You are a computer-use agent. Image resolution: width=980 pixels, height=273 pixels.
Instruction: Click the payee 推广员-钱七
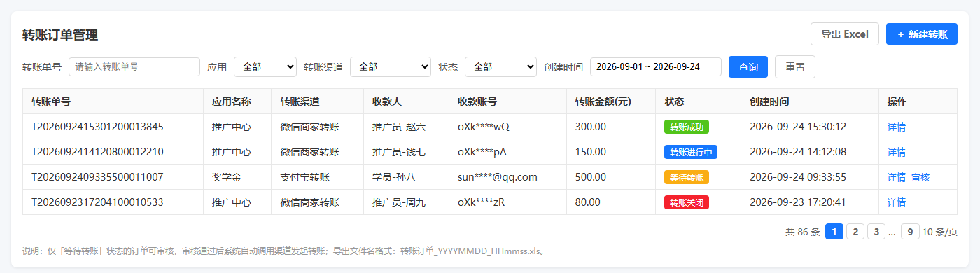coord(399,152)
